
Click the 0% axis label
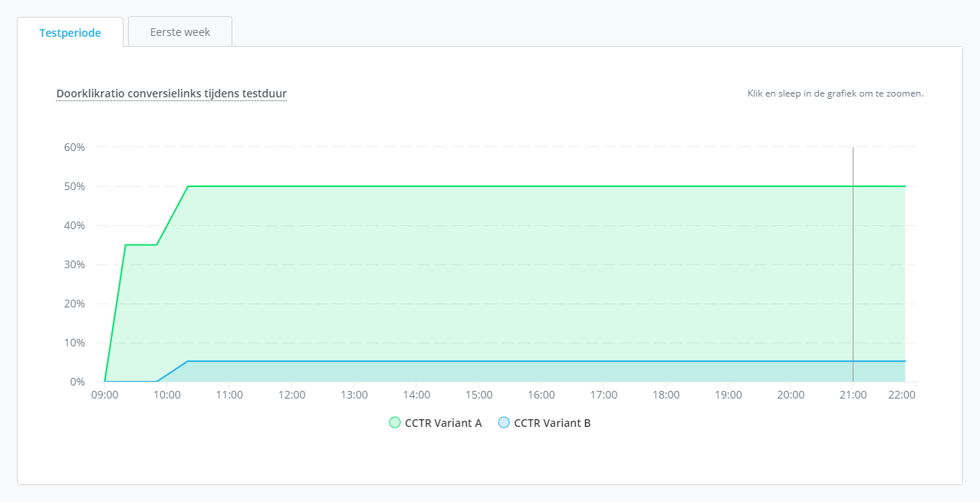(x=79, y=380)
